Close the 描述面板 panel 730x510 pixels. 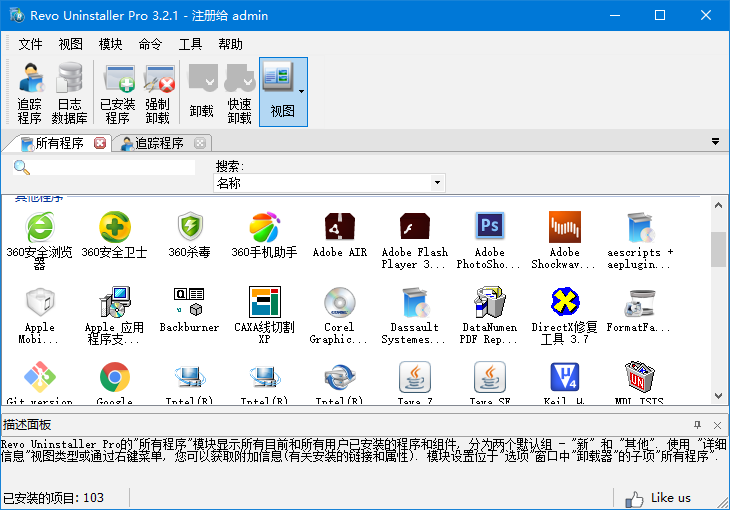point(717,425)
